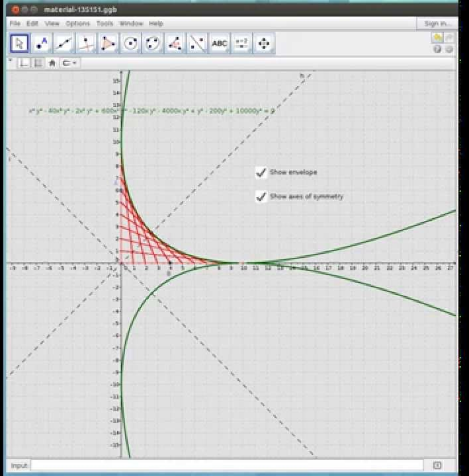Viewport: 469px width, 476px height.
Task: Click the Undo icon
Action: [437, 38]
